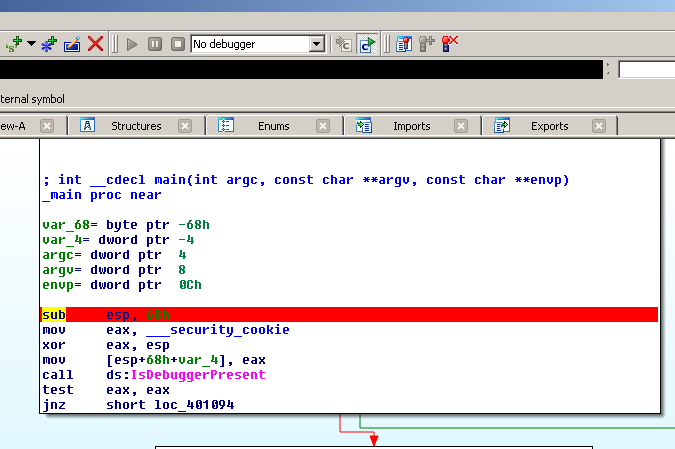Click the green plus add-breakpoint icon

14,44
